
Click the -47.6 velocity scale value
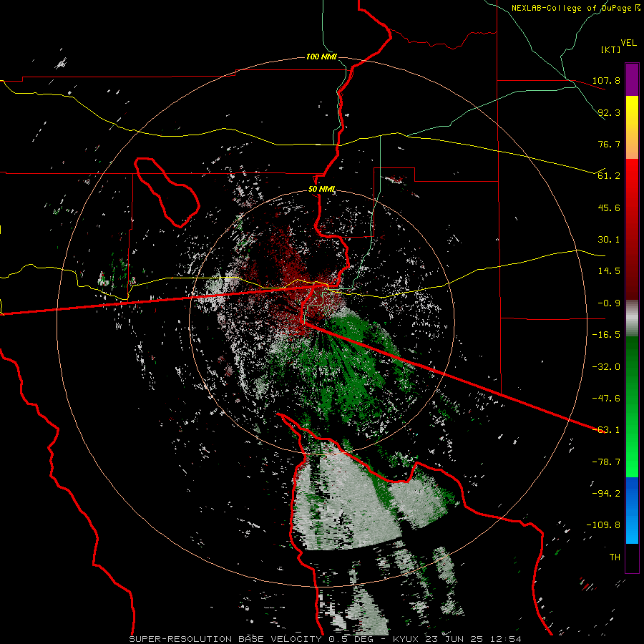[x=606, y=398]
